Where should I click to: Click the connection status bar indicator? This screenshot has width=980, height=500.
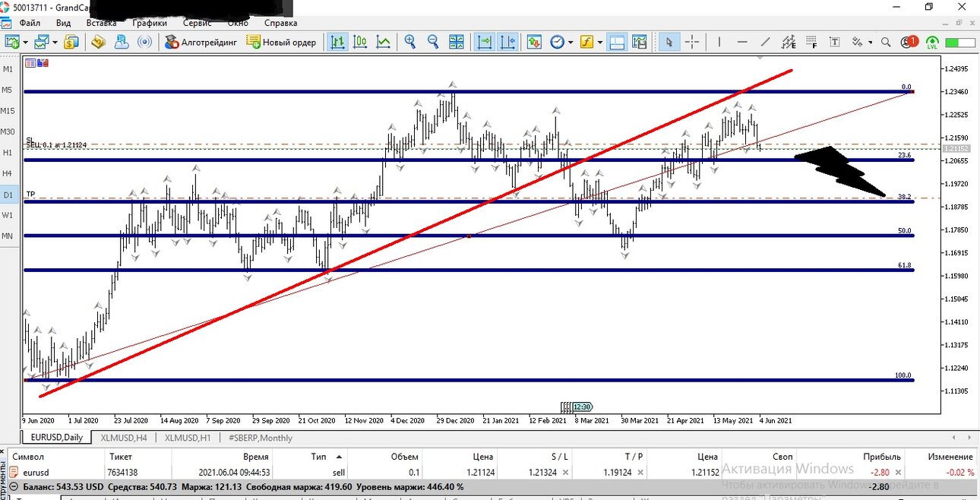(x=960, y=42)
